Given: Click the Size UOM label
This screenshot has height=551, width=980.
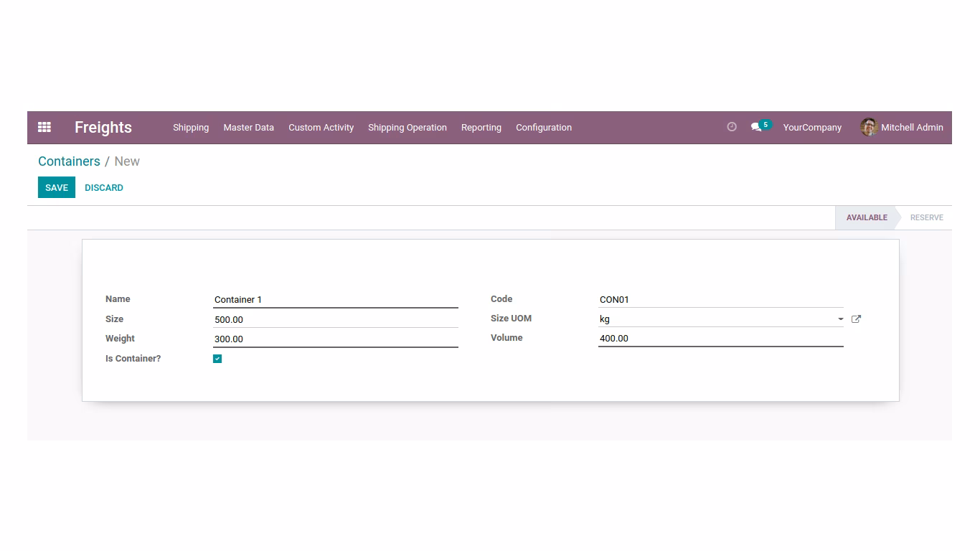Looking at the screenshot, I should click(x=511, y=319).
